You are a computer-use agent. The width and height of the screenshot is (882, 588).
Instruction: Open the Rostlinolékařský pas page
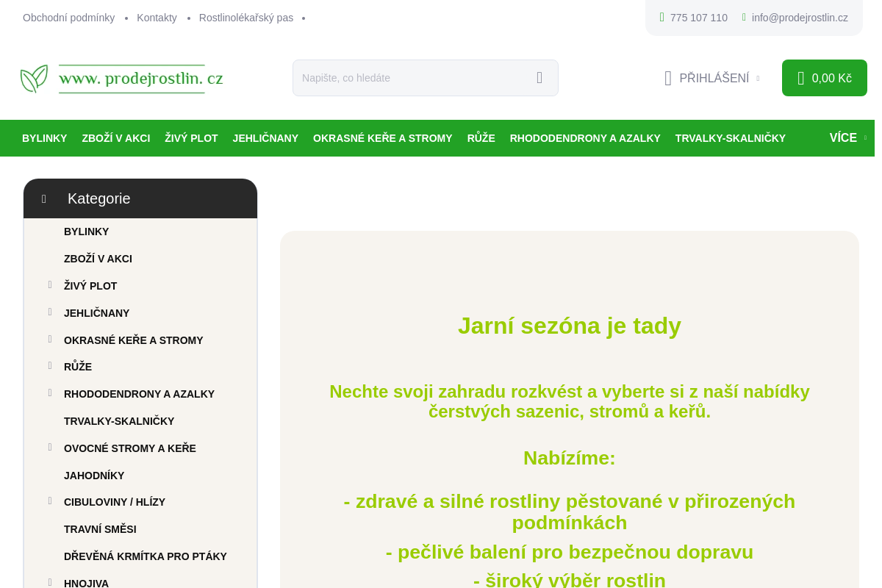pyautogui.click(x=245, y=17)
